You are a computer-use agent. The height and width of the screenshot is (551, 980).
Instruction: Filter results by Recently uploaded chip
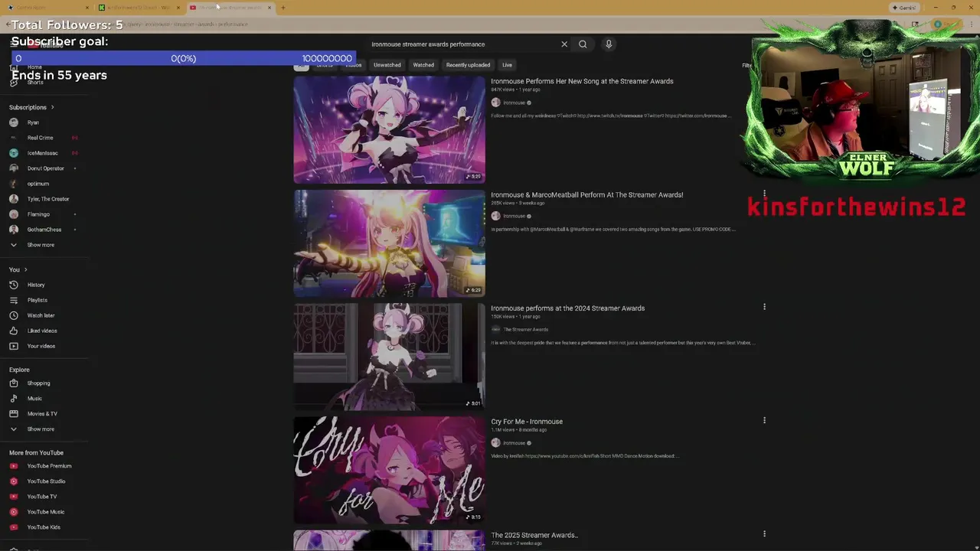pos(468,65)
